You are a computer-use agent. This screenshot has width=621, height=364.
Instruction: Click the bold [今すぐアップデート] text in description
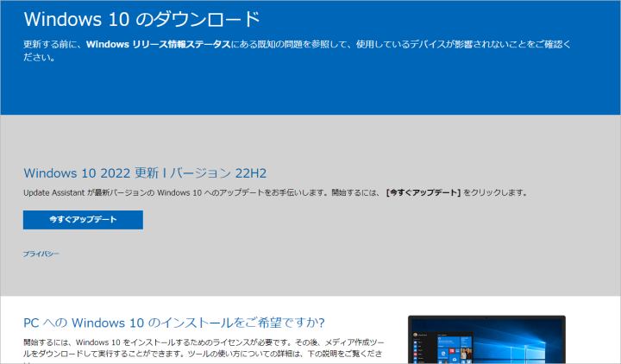pyautogui.click(x=423, y=193)
